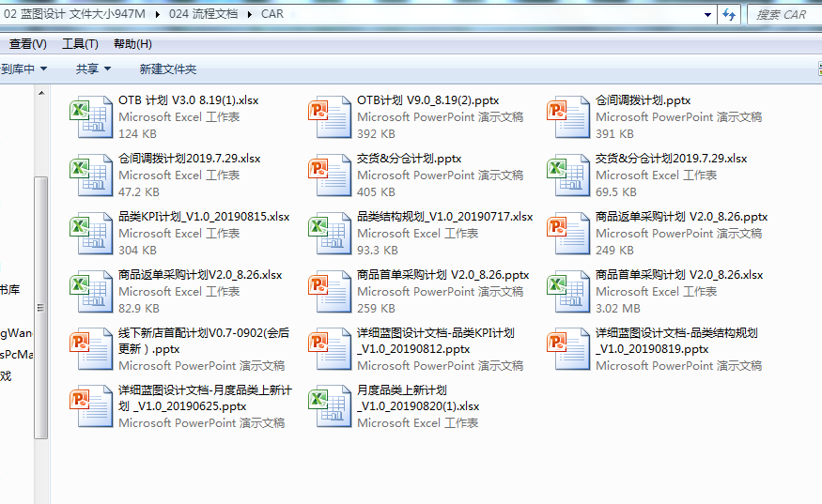
Task: Click the 024 流程文档 breadcrumb segment
Action: click(x=201, y=14)
